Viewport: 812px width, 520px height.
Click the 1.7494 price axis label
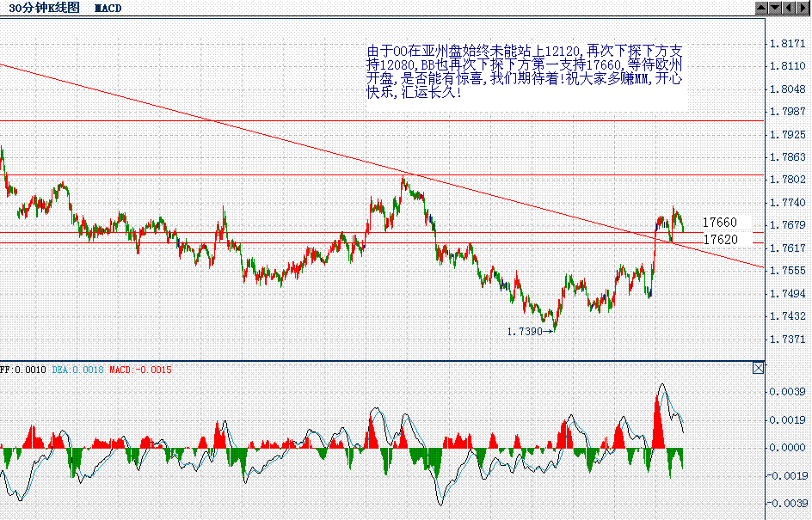(787, 293)
